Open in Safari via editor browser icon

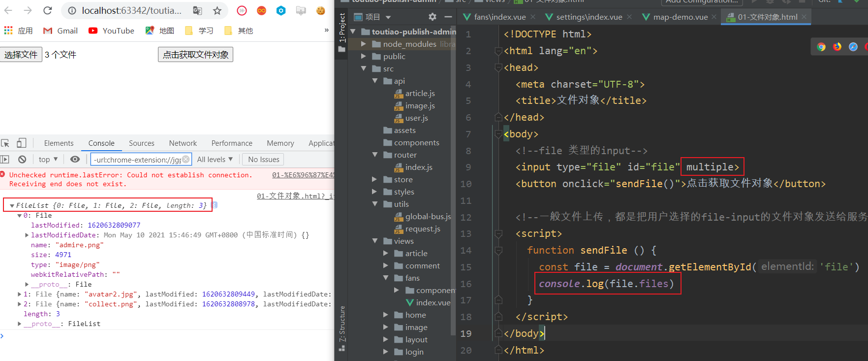click(x=853, y=47)
